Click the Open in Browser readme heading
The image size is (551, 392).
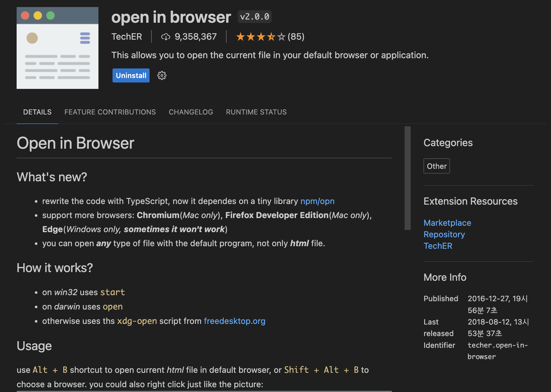75,143
